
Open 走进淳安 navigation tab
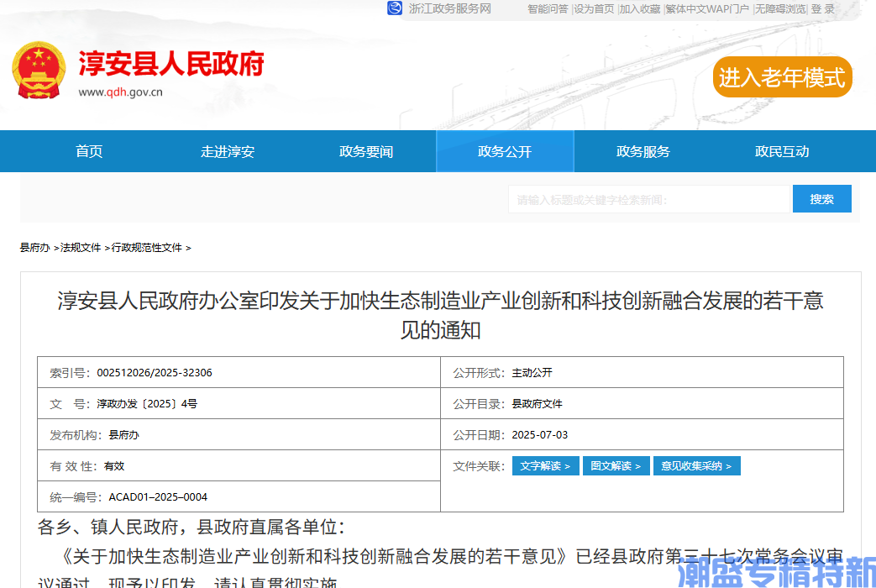pos(228,151)
